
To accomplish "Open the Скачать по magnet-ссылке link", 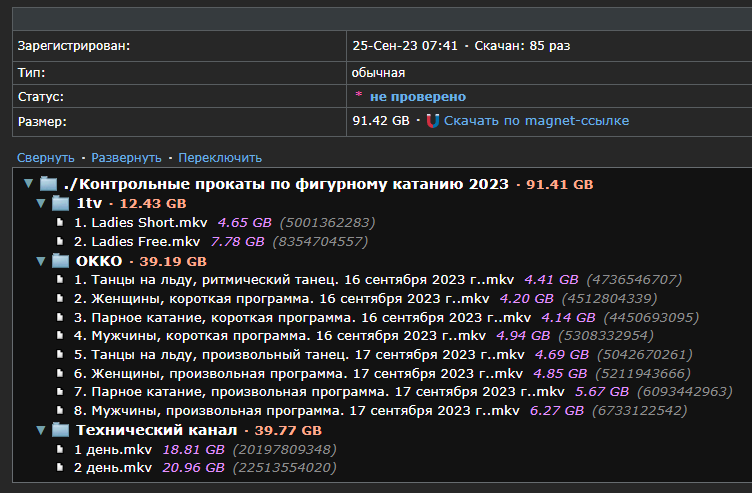I will pyautogui.click(x=536, y=121).
